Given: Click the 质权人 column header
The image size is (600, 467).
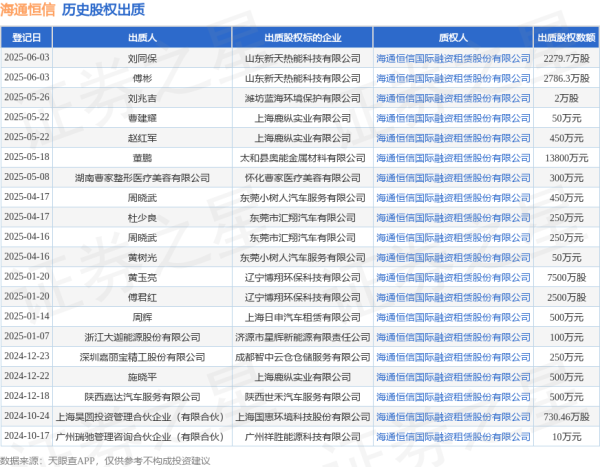Looking at the screenshot, I should [453, 36].
